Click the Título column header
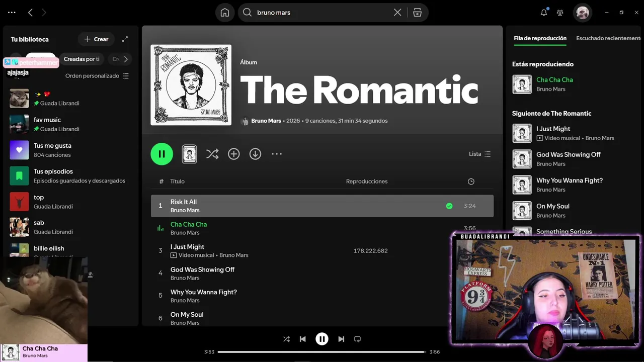Image resolution: width=644 pixels, height=362 pixels. click(178, 182)
